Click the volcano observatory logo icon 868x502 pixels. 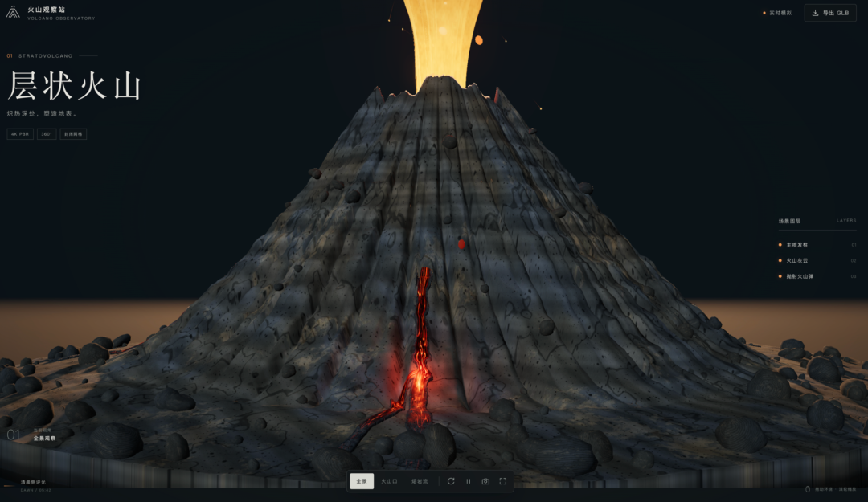(x=13, y=12)
